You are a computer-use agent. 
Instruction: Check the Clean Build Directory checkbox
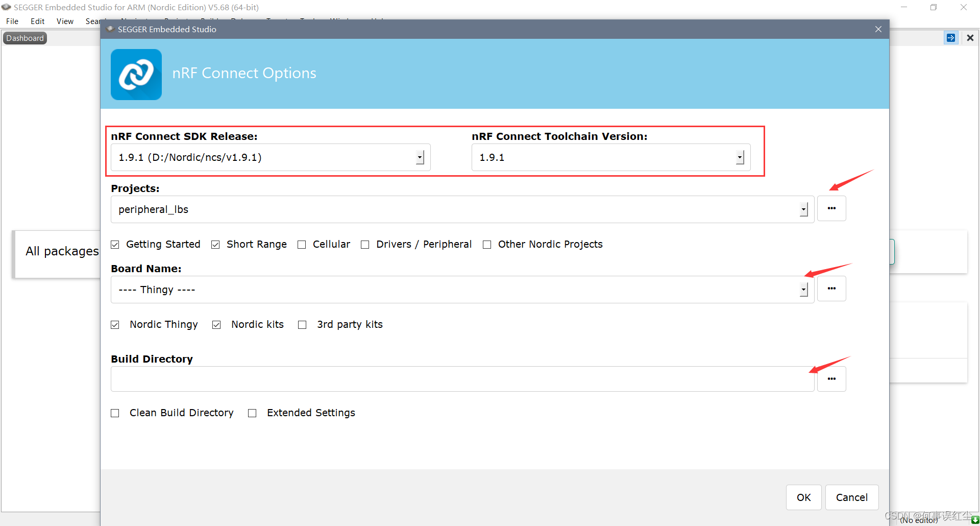[x=115, y=413]
